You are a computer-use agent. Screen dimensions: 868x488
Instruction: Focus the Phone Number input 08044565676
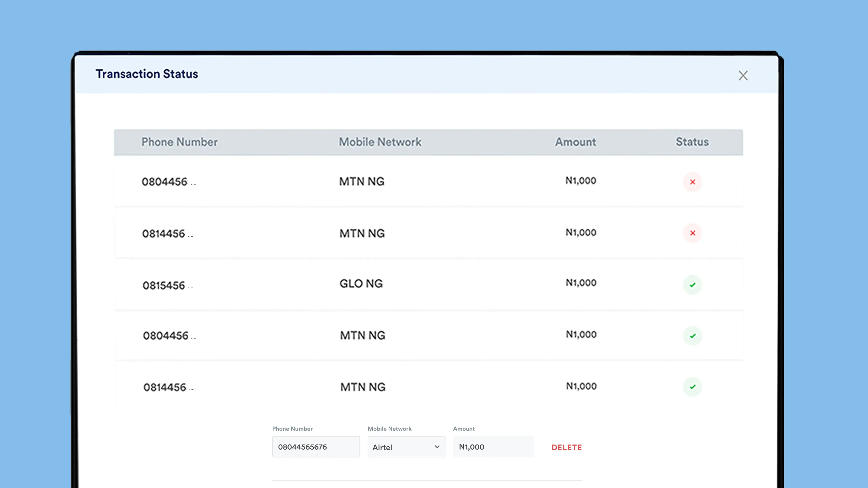(x=316, y=447)
